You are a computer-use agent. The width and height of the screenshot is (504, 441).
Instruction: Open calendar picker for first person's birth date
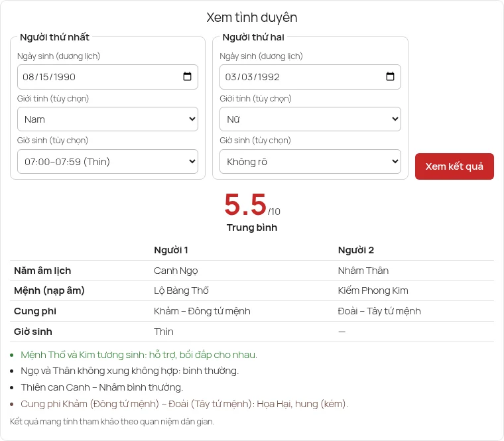pyautogui.click(x=187, y=76)
